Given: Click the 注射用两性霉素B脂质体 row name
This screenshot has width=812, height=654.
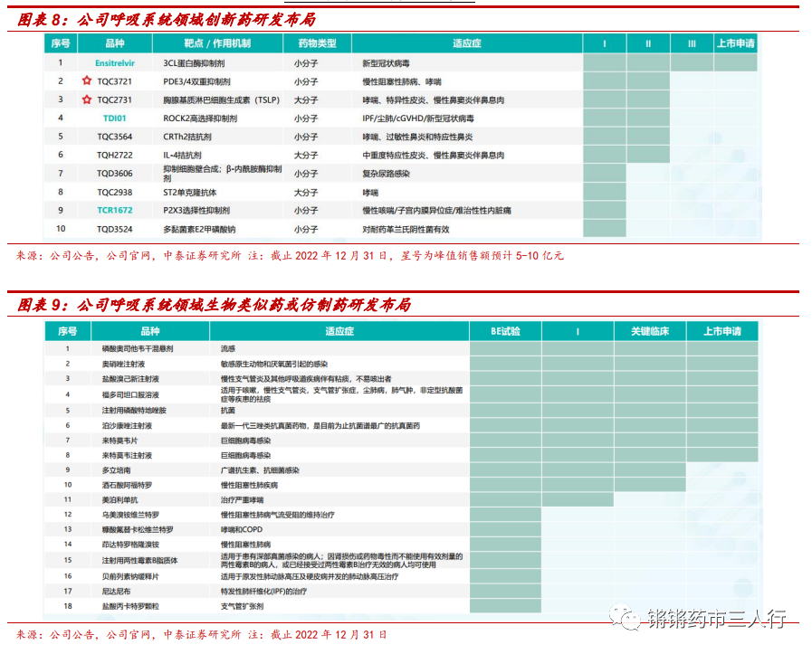Looking at the screenshot, I should 139,560.
